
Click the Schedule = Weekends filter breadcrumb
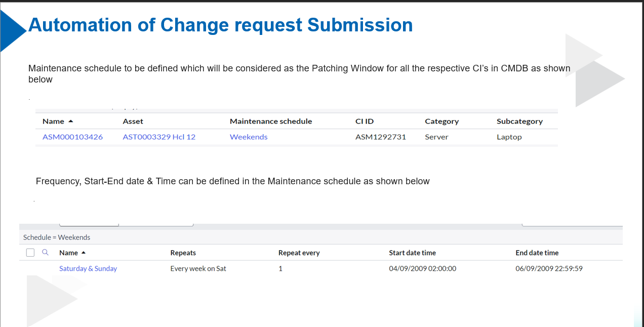pyautogui.click(x=57, y=237)
